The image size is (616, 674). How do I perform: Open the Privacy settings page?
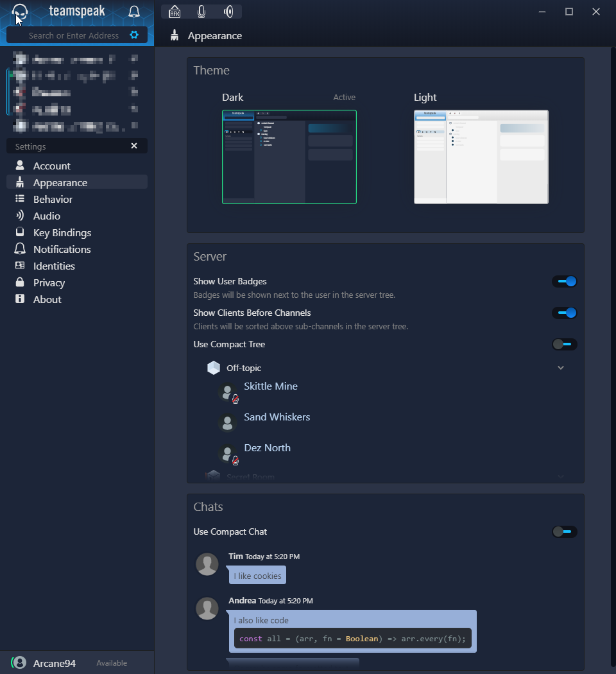[49, 282]
